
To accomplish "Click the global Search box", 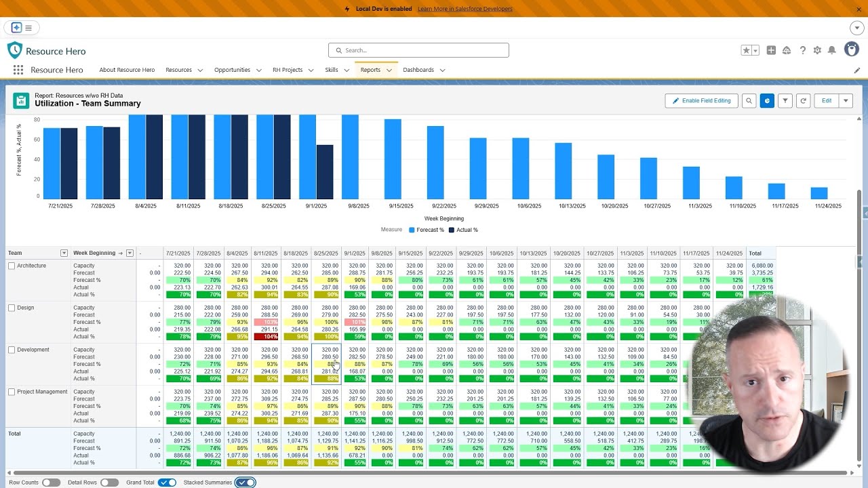I will coord(418,50).
